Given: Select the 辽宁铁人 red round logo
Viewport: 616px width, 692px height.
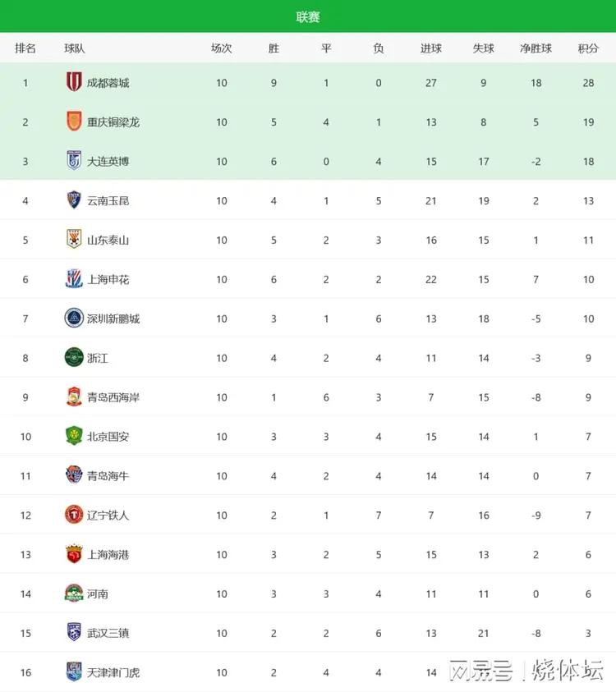Looking at the screenshot, I should point(74,514).
